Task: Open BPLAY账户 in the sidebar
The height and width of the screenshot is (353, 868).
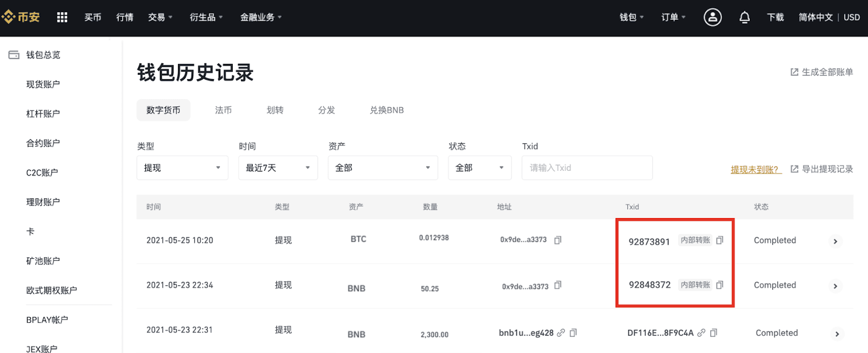Action: point(47,320)
